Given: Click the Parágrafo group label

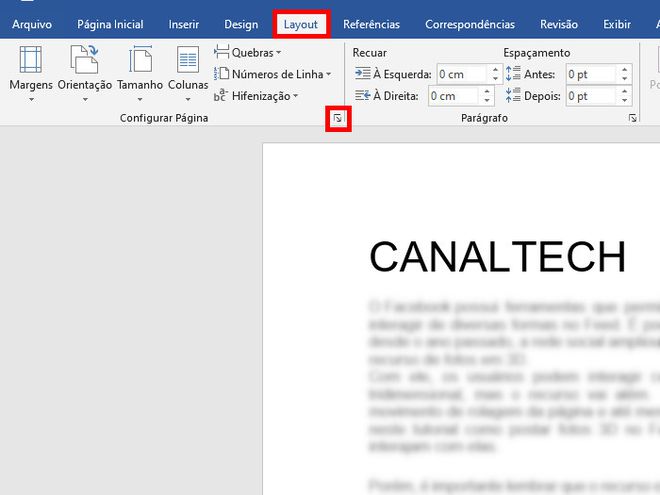Looking at the screenshot, I should click(x=484, y=118).
